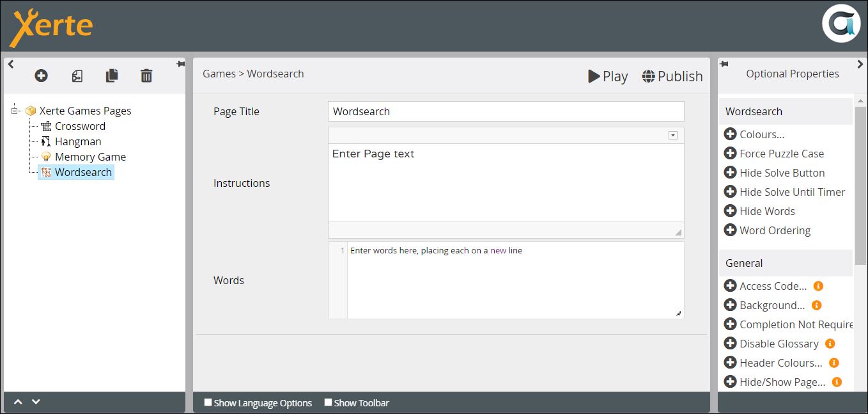Show info for Access Code property
Screen dimensions: 868x414
click(x=818, y=286)
